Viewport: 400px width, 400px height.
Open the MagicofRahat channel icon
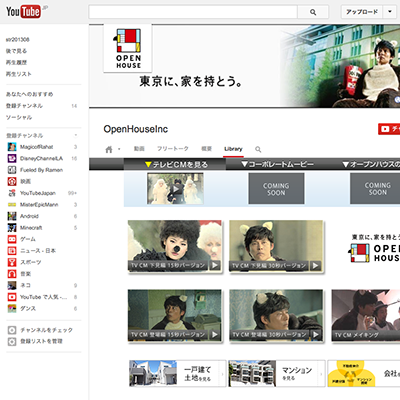click(12, 147)
